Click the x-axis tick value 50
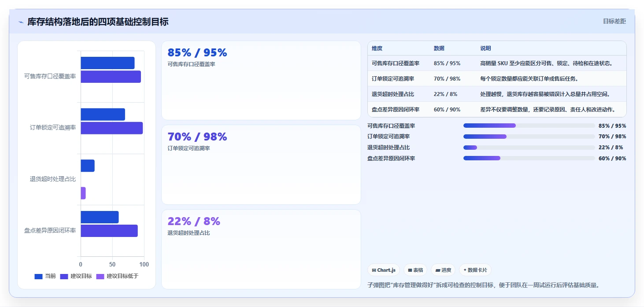This screenshot has height=307, width=644. [x=112, y=264]
